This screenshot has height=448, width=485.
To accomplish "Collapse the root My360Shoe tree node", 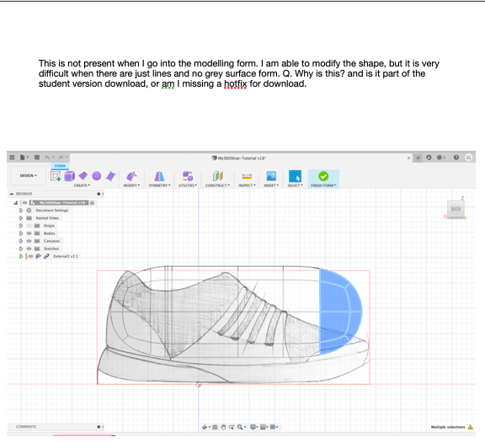I will pos(15,203).
